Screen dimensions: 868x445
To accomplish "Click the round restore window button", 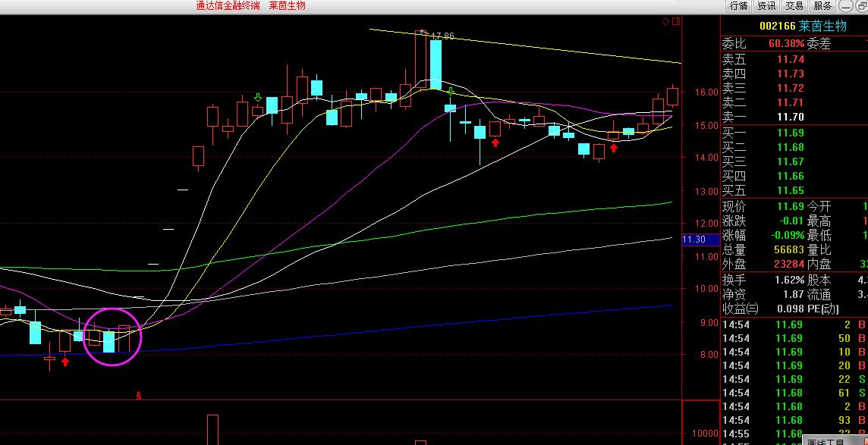I will pos(861,6).
